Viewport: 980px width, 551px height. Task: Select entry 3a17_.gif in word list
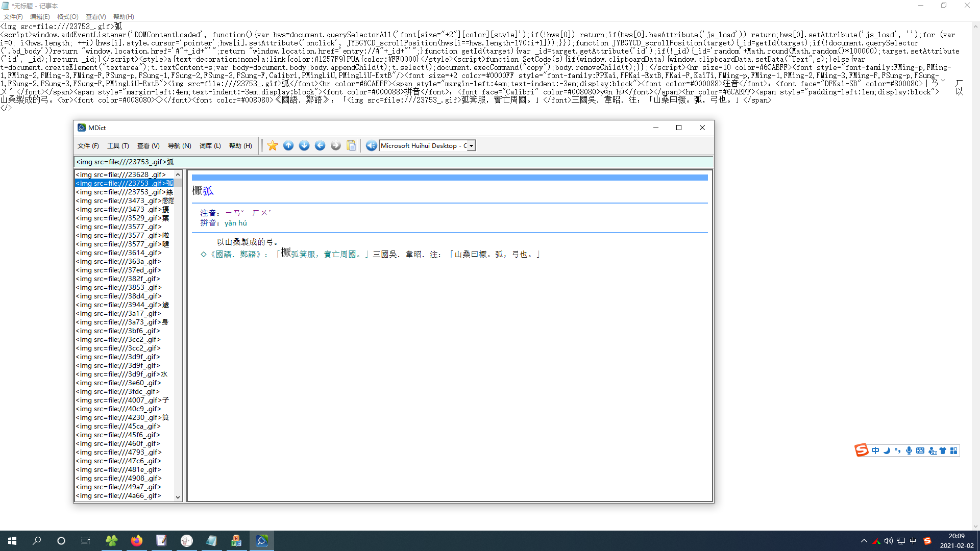pos(125,314)
